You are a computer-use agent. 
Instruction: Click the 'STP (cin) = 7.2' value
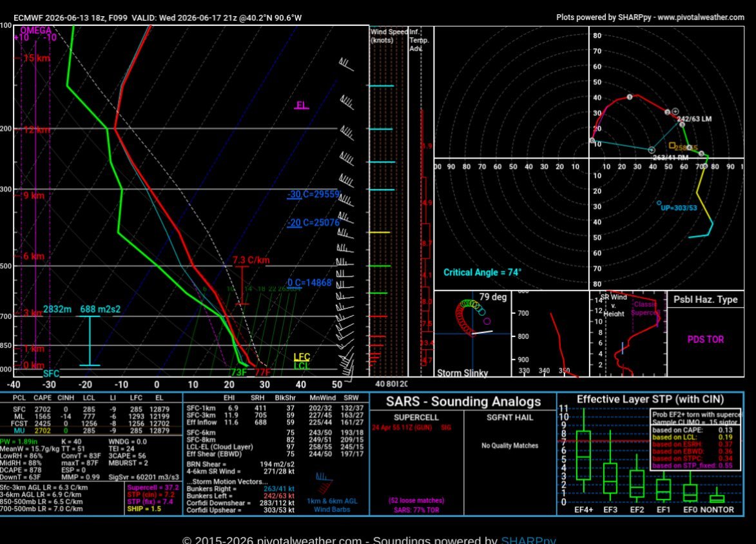coord(150,495)
